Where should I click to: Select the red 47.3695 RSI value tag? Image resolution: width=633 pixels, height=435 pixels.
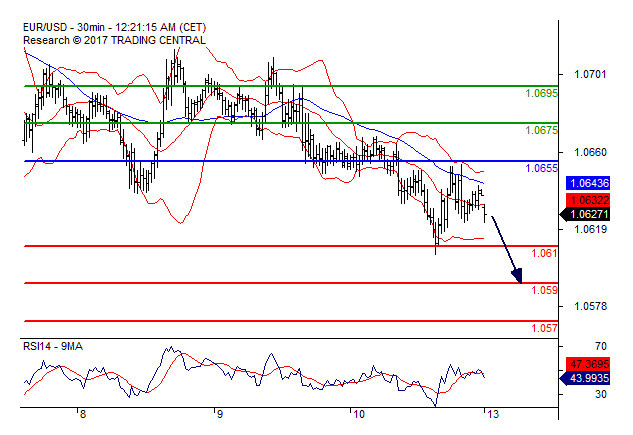click(x=588, y=364)
